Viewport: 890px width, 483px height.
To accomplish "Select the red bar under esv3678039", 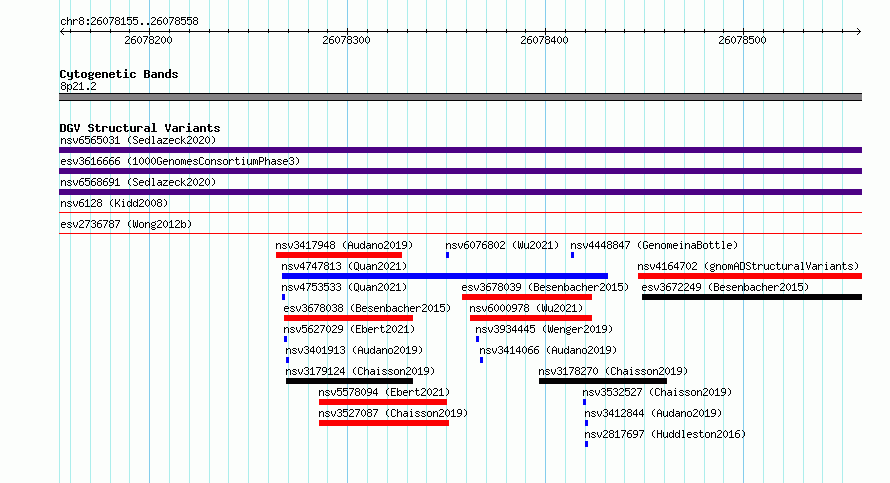I will (527, 297).
